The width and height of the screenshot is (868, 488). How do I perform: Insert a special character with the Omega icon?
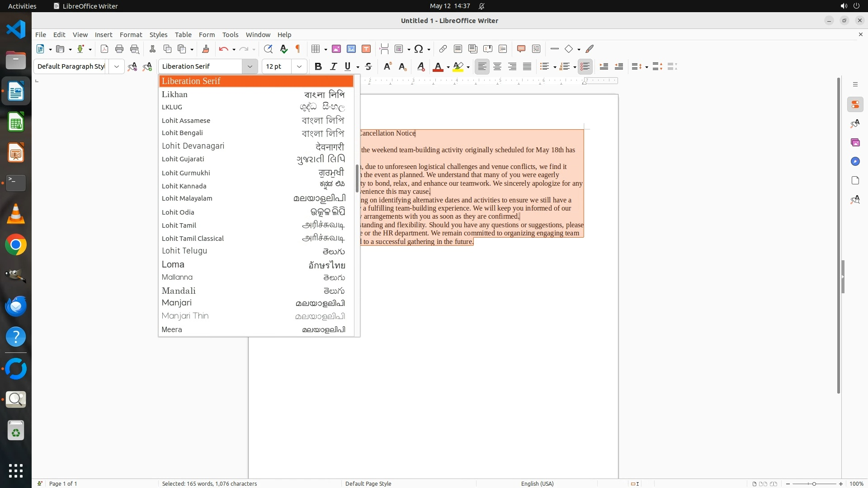tap(419, 49)
